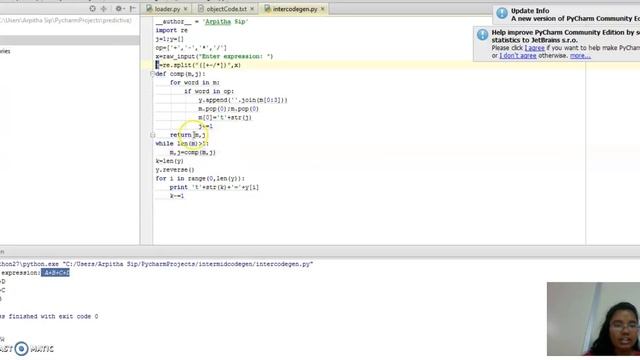Image resolution: width=640 pixels, height=360 pixels.
Task: Click the collapse-all icon in Project panel
Action: coord(104,9)
